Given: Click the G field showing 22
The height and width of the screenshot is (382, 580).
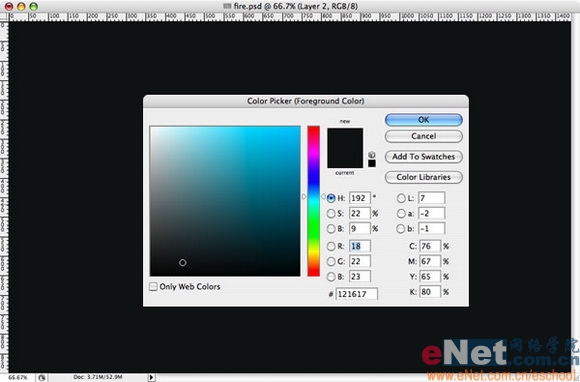Looking at the screenshot, I should [x=360, y=261].
